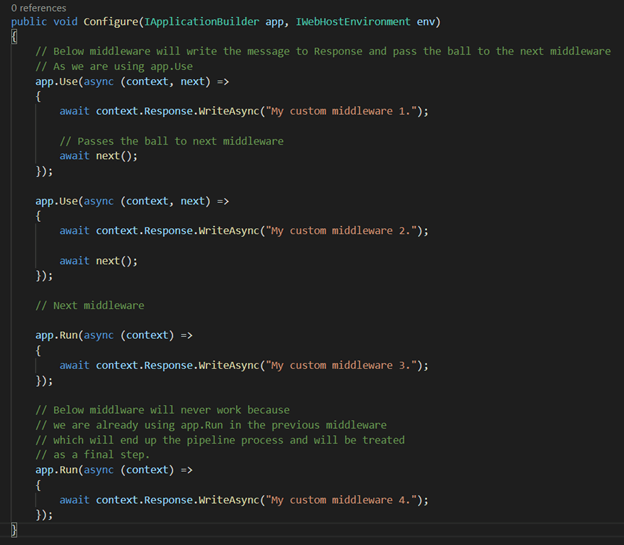Viewport: 624px width, 545px height.
Task: Click the comment line starting "// which will end up"
Action: (220, 440)
